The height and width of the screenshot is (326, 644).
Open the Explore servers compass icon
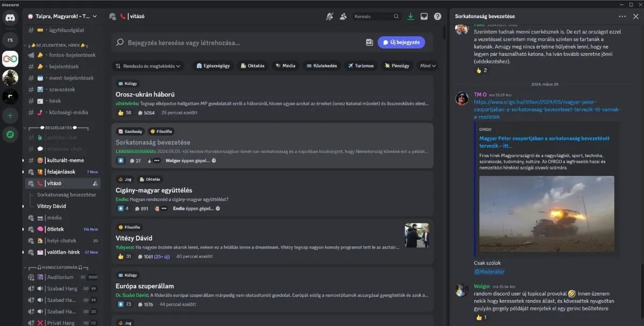[10, 134]
